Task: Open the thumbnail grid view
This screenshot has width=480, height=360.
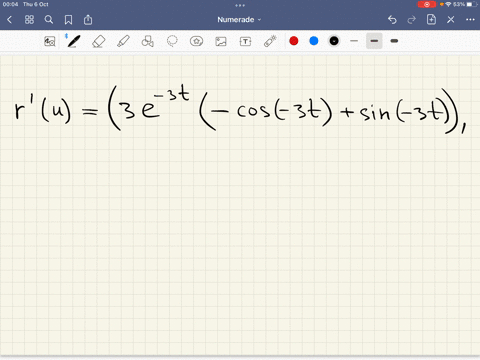Action: click(29, 20)
